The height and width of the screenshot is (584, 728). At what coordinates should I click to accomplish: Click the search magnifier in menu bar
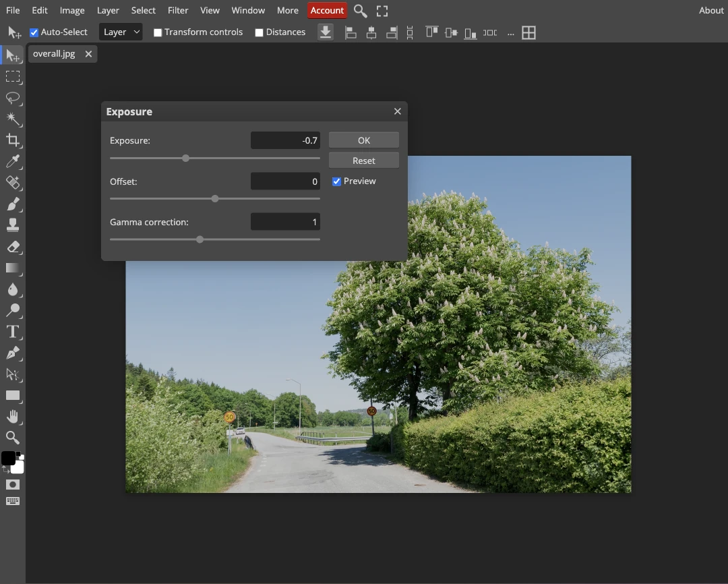click(x=360, y=11)
